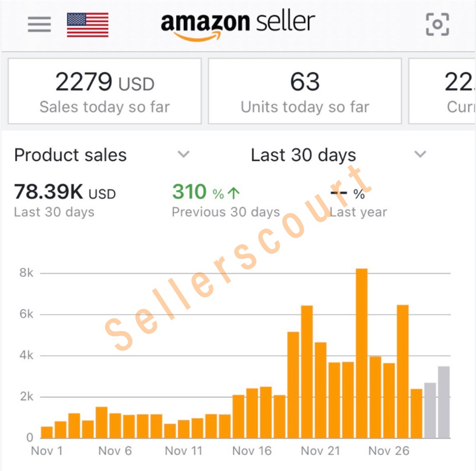Screen dimensions: 476x471
Task: Open the Last 30 days dropdown chevron
Action: pyautogui.click(x=419, y=155)
